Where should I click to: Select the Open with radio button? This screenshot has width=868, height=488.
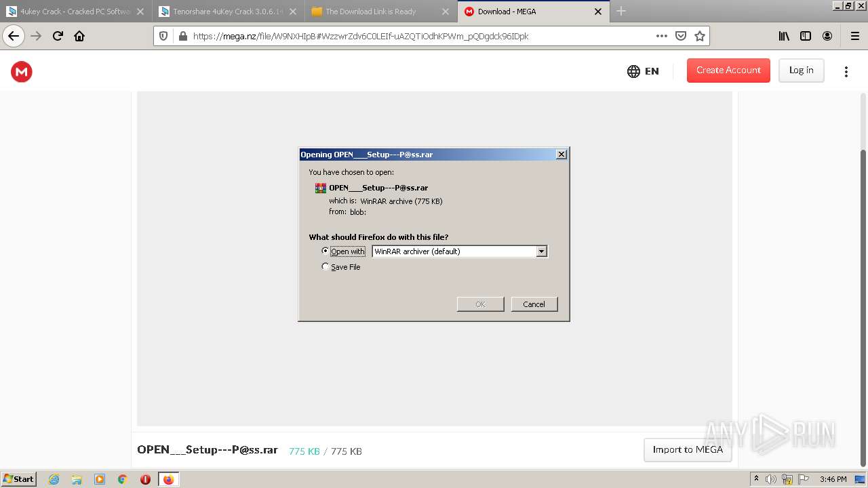tap(325, 251)
